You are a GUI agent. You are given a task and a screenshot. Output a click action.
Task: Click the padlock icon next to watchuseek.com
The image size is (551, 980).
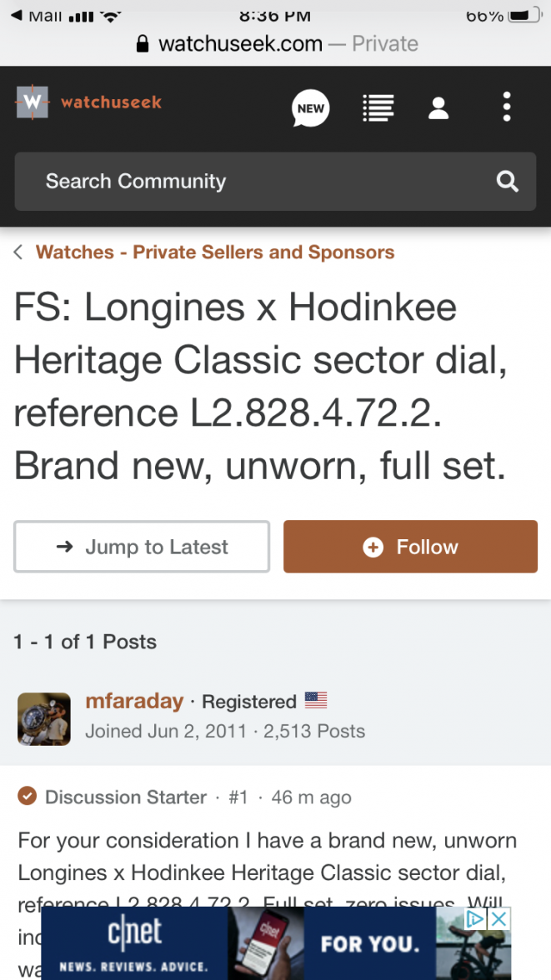[143, 43]
